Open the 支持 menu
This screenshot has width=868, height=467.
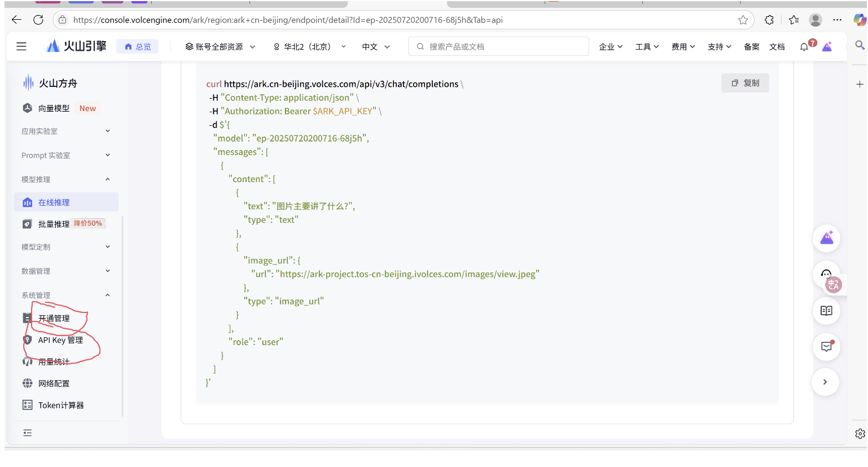[x=719, y=47]
